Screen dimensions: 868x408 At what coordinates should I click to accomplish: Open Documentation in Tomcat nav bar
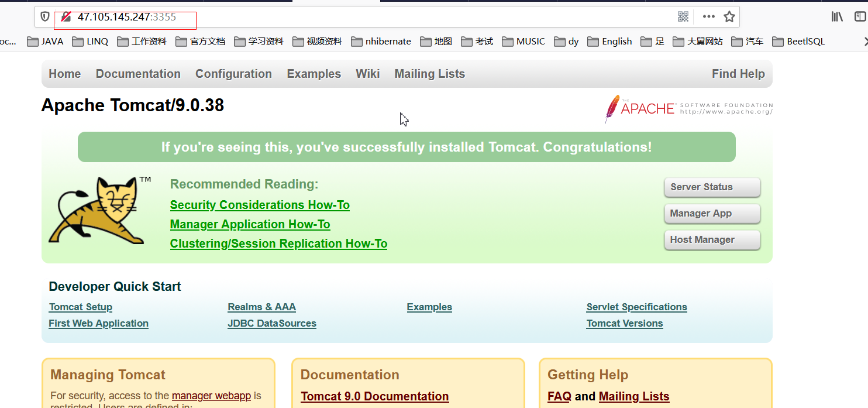coord(138,74)
